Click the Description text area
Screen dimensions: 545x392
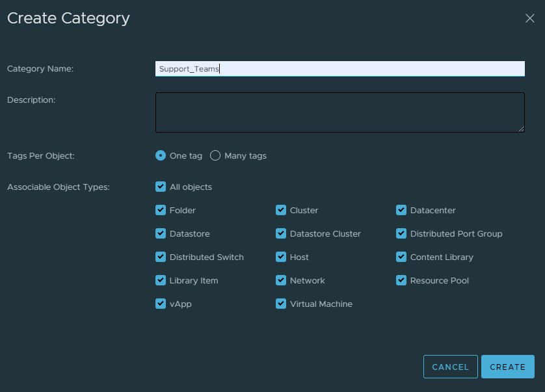pyautogui.click(x=339, y=112)
